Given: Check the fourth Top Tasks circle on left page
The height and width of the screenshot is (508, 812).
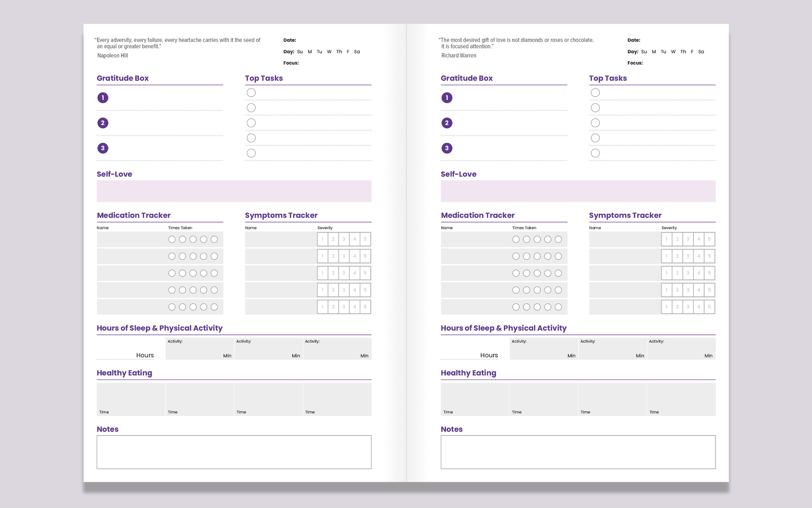Looking at the screenshot, I should click(x=251, y=138).
